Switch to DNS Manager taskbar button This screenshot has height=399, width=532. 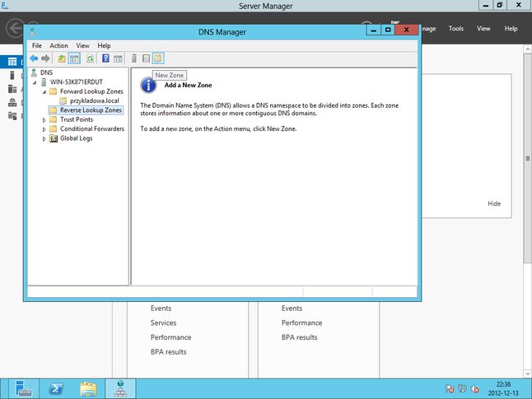[120, 388]
